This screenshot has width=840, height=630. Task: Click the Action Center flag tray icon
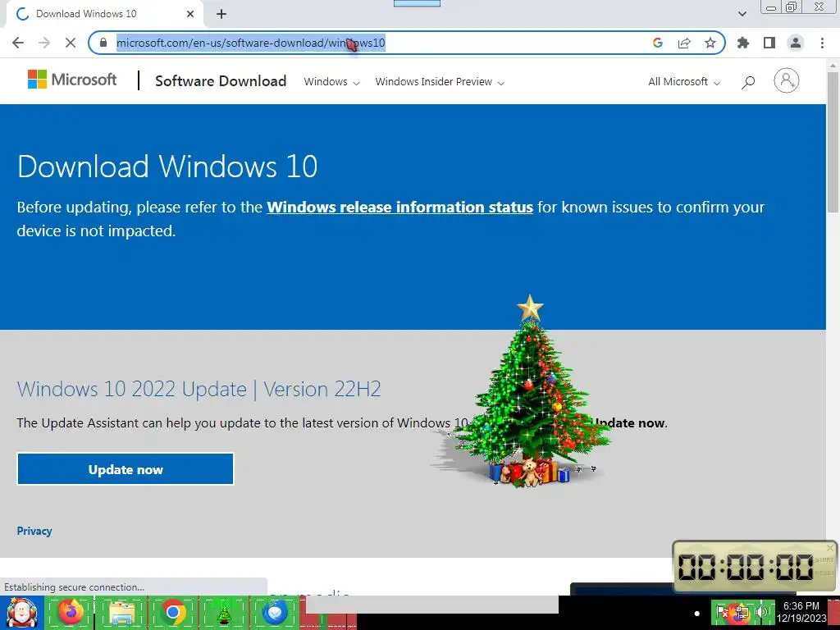(721, 612)
